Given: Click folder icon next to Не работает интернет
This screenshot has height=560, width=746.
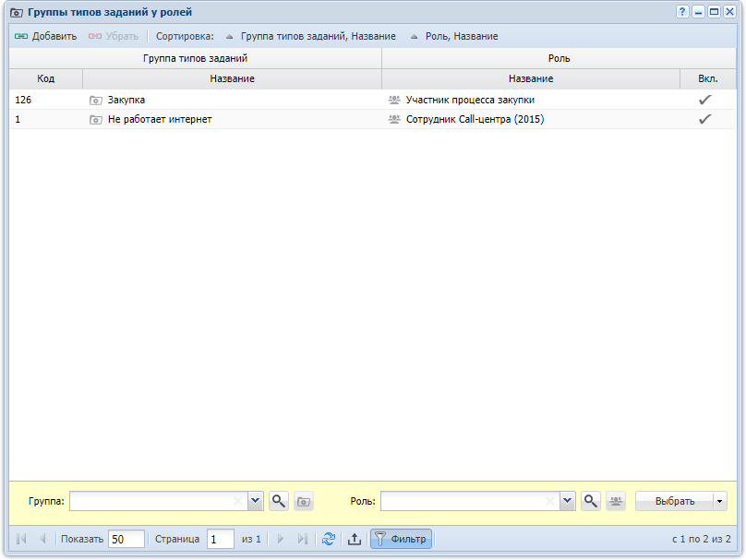Looking at the screenshot, I should (x=96, y=120).
